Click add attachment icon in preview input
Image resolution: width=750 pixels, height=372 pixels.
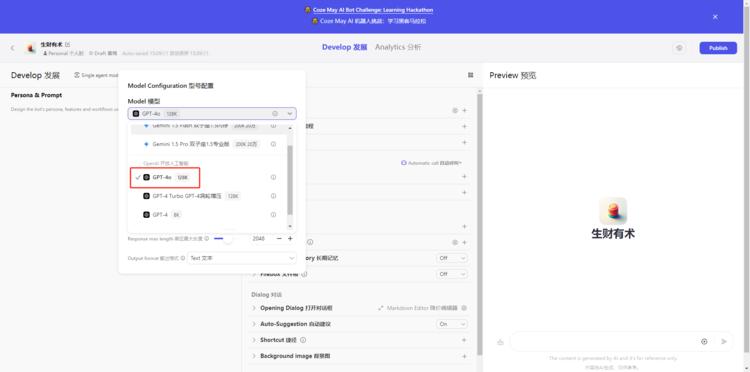pyautogui.click(x=704, y=341)
